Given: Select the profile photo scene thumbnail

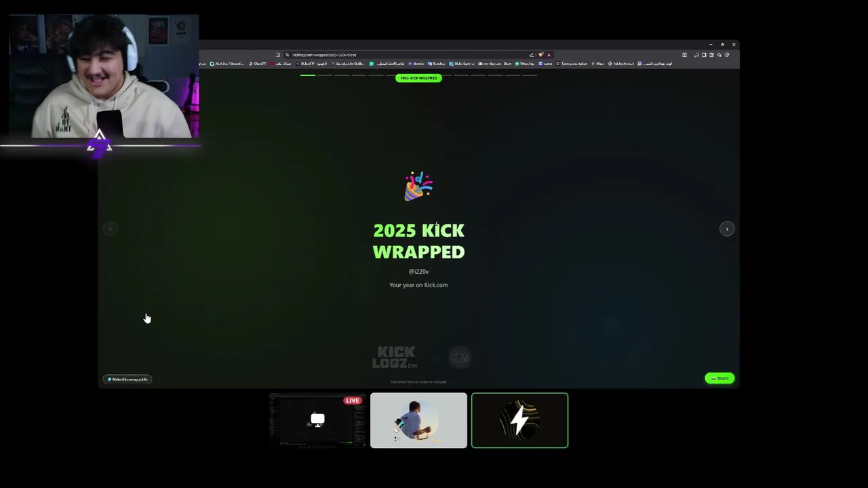Looking at the screenshot, I should (x=418, y=420).
